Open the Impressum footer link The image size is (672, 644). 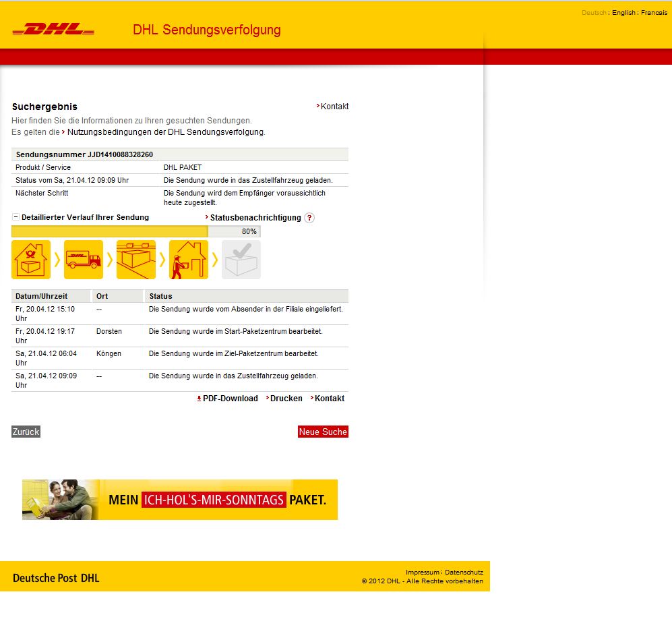423,573
